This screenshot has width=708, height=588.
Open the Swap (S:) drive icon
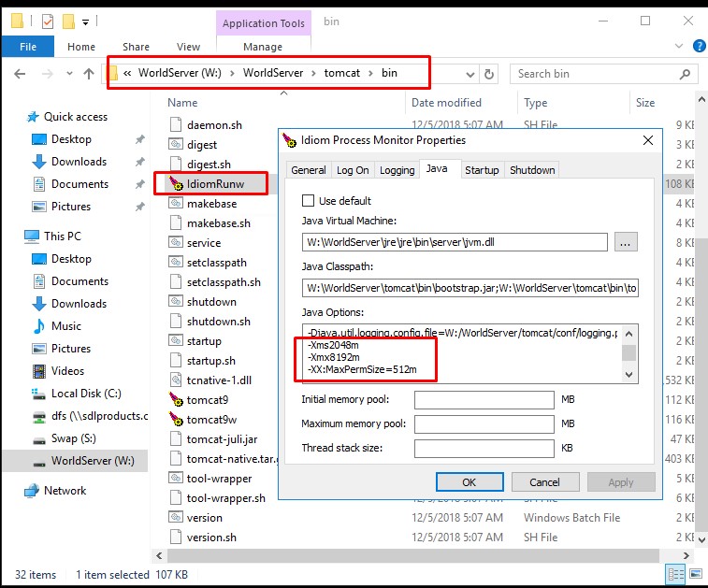pos(39,439)
